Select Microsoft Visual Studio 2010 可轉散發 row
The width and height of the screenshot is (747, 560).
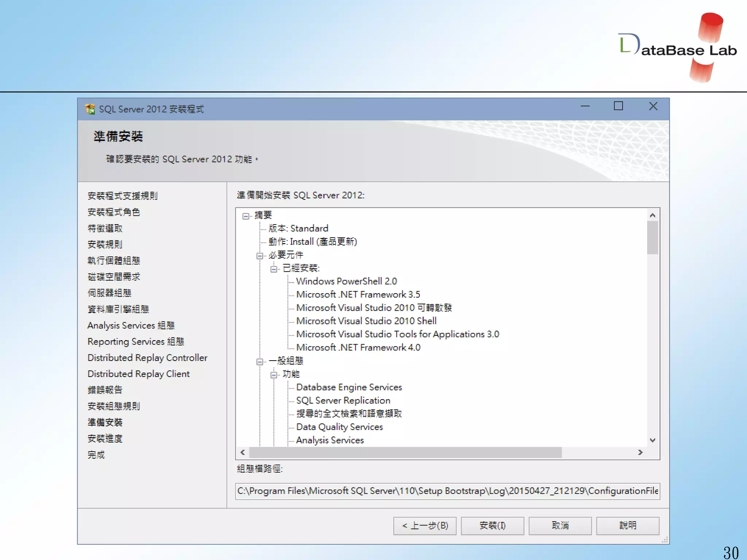pos(374,308)
